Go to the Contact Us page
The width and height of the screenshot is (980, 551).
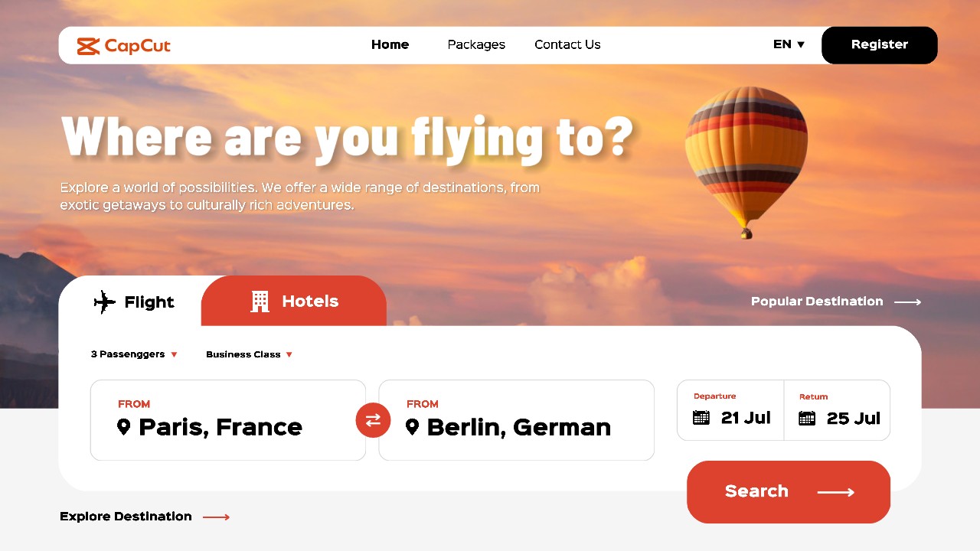pyautogui.click(x=567, y=44)
